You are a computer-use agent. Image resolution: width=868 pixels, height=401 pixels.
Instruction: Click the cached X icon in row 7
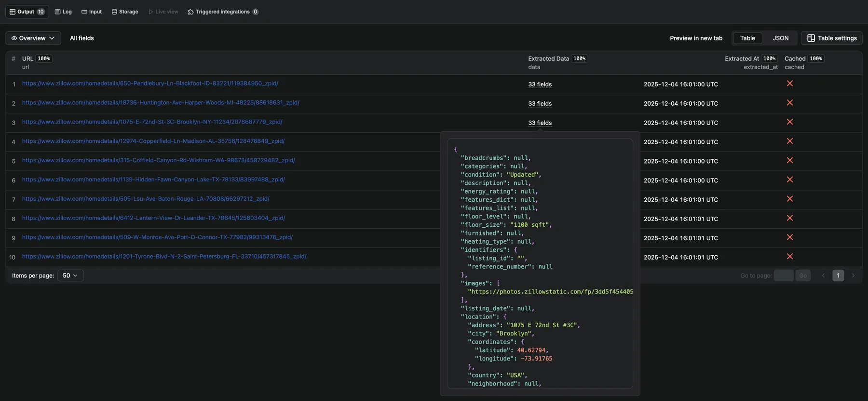790,199
